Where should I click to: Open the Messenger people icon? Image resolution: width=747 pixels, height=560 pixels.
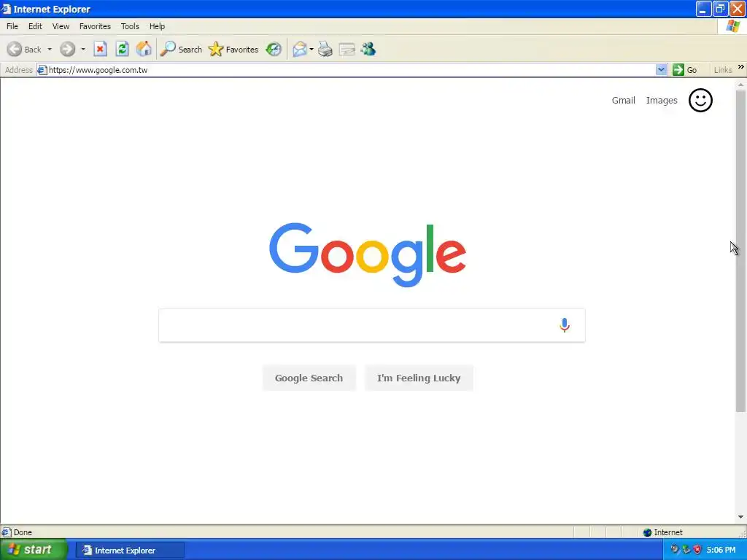[368, 49]
